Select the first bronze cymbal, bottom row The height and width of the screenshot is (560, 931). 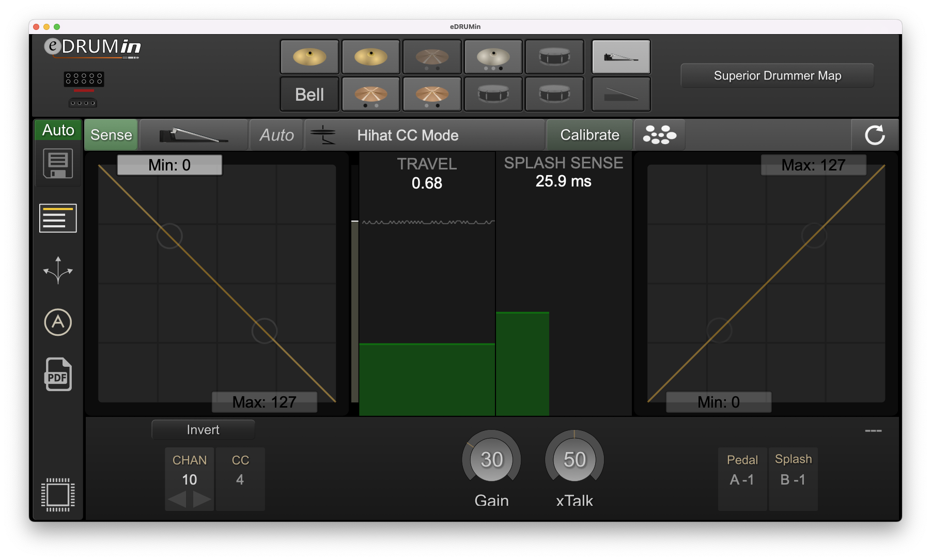pyautogui.click(x=370, y=95)
